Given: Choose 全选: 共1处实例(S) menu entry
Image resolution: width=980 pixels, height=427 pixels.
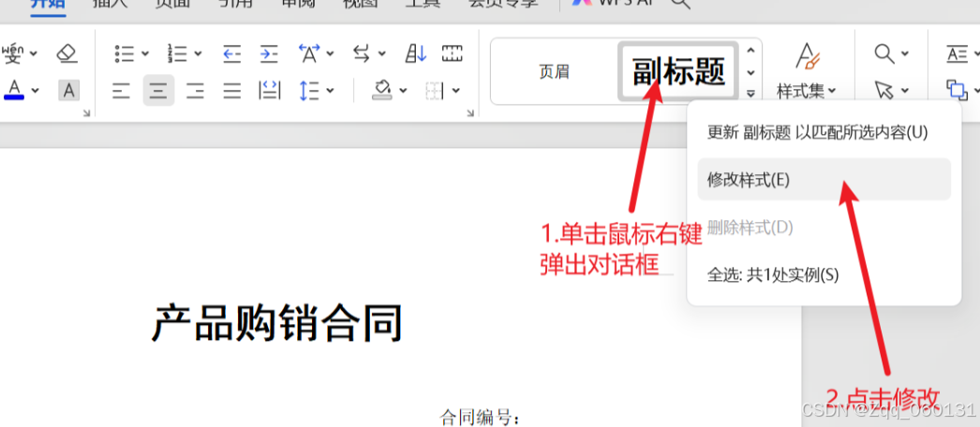Looking at the screenshot, I should click(824, 275).
